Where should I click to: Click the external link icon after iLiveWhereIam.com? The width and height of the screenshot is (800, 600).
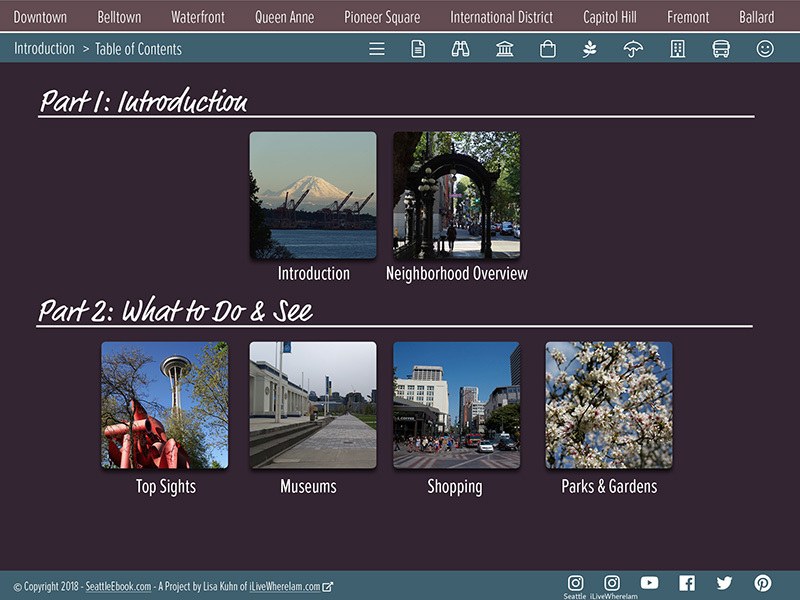328,587
